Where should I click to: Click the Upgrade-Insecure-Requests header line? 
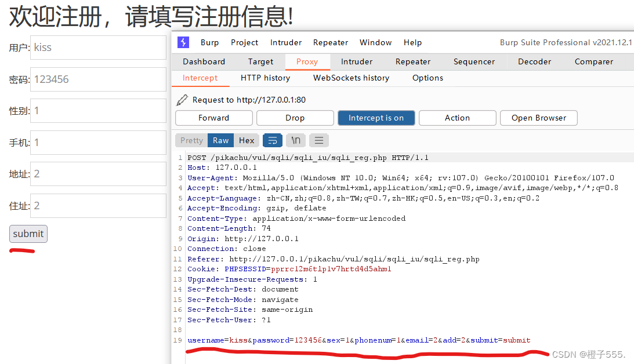(252, 279)
